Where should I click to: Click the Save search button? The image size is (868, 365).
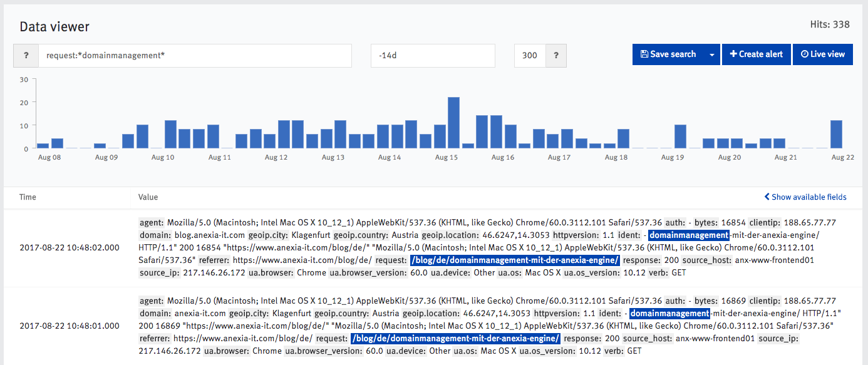[x=668, y=54]
